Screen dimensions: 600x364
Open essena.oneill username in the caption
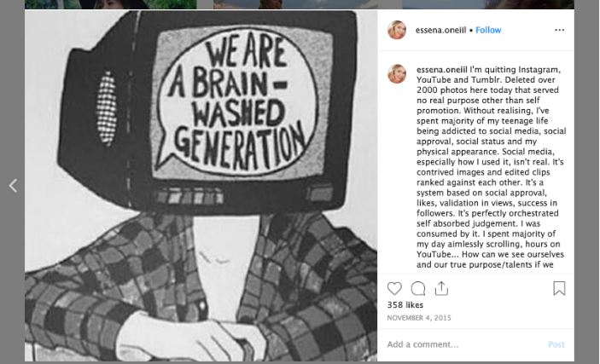click(x=442, y=70)
